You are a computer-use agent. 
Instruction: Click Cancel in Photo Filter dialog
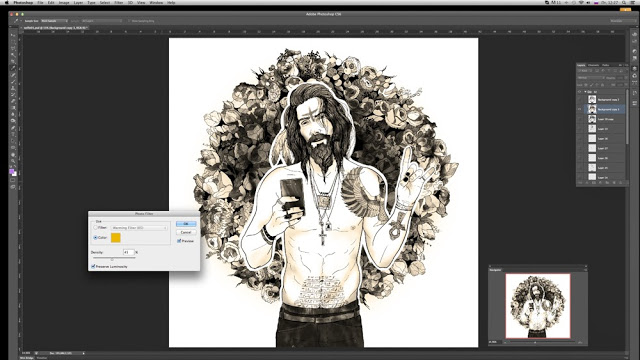pyautogui.click(x=186, y=232)
